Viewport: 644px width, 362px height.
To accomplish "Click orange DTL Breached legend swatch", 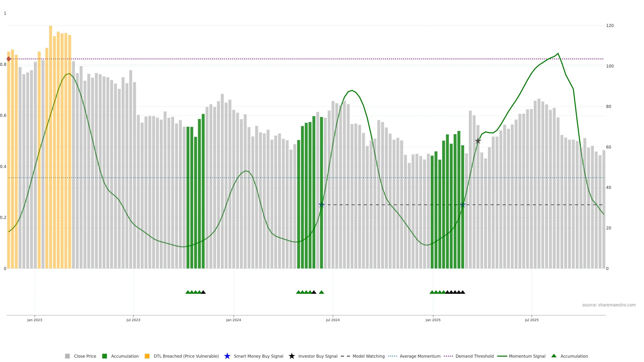I will tap(147, 356).
